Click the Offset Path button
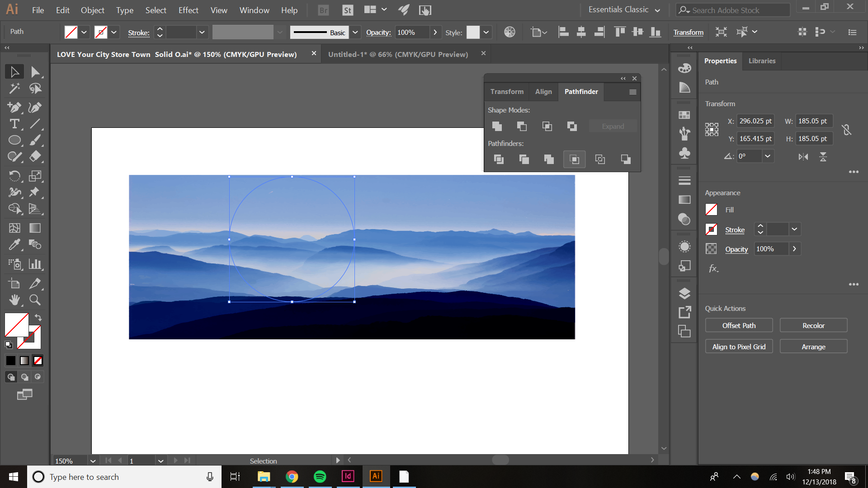This screenshot has width=868, height=488. pos(739,325)
